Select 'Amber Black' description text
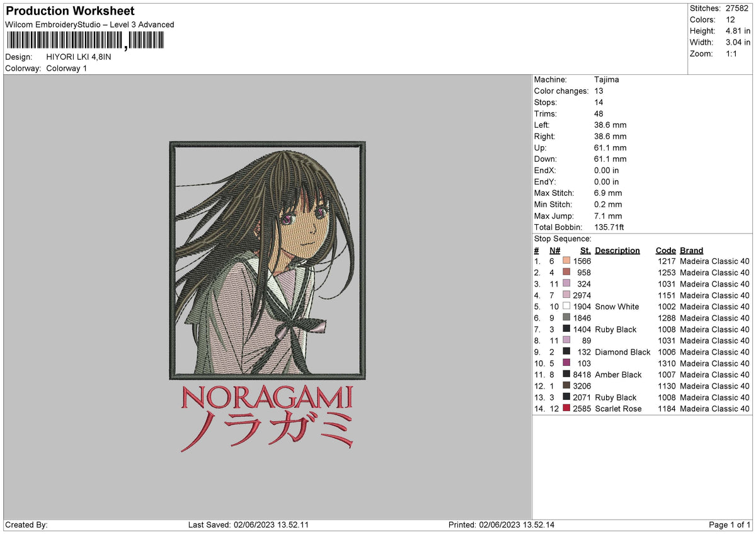This screenshot has width=756, height=534. (x=618, y=375)
